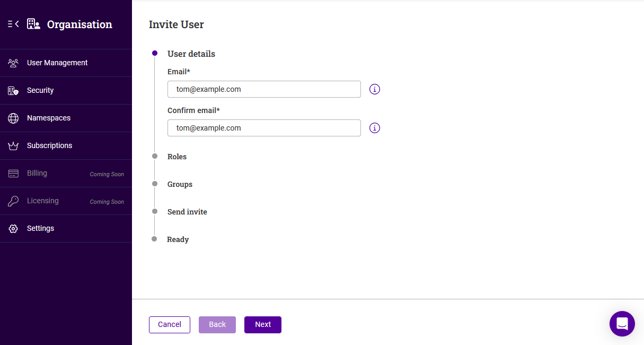Click the info icon beside the Confirm email field
The width and height of the screenshot is (644, 345).
[375, 128]
